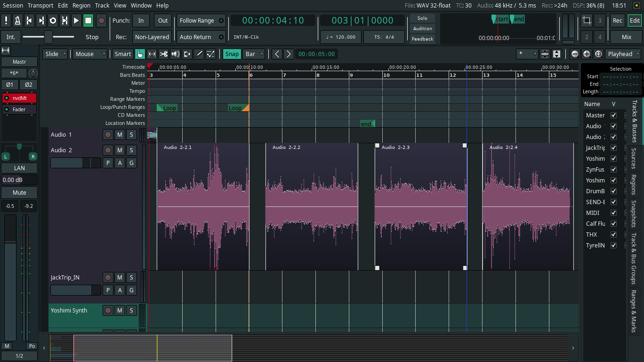Click the shuttle speed slider handle
Viewport: 644px width, 362px height.
click(x=48, y=37)
